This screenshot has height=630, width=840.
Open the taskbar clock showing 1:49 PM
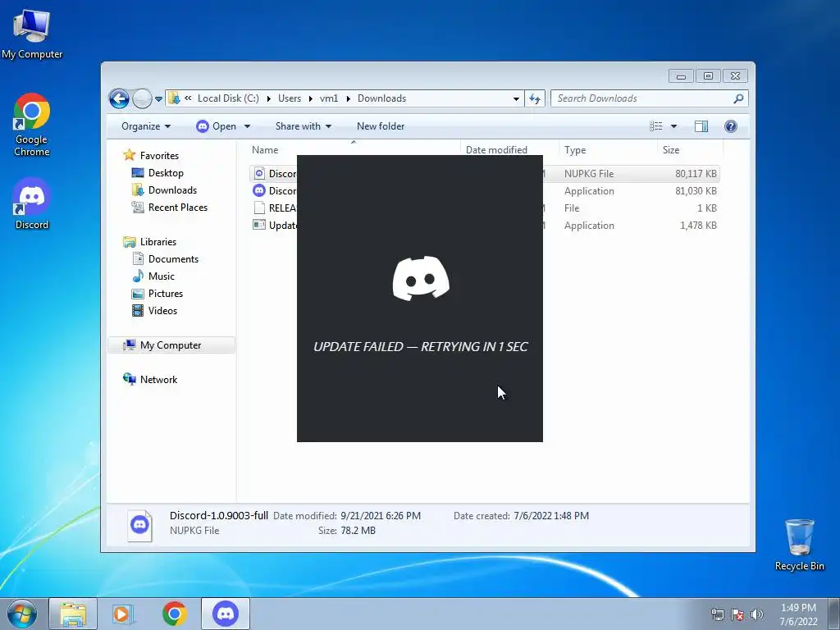tap(798, 614)
